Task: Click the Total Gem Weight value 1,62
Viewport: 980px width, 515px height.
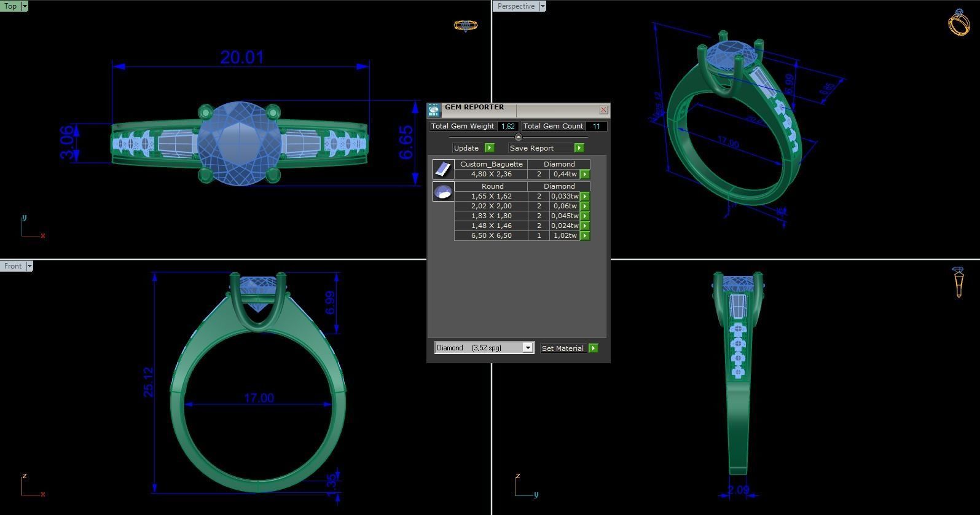Action: (508, 126)
